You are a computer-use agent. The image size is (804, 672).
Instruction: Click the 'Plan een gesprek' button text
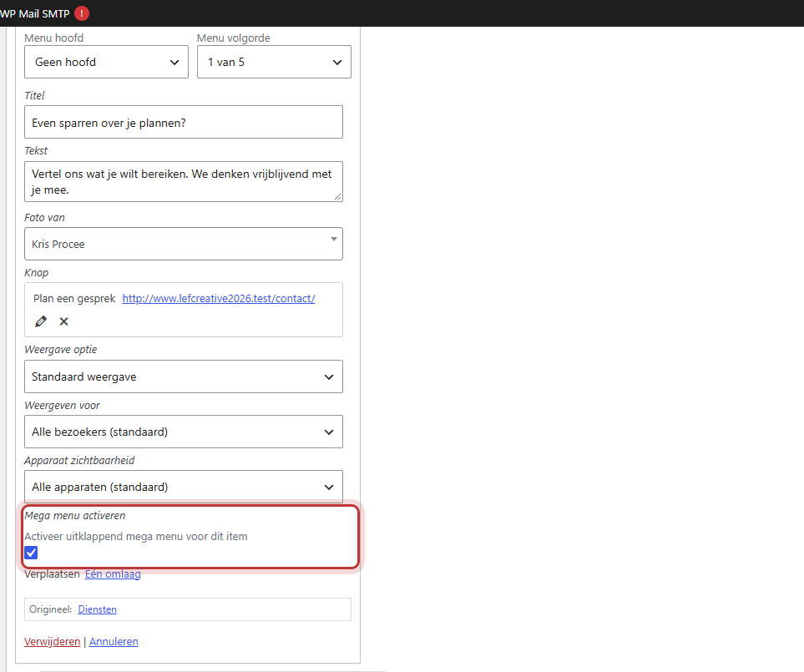pos(74,298)
